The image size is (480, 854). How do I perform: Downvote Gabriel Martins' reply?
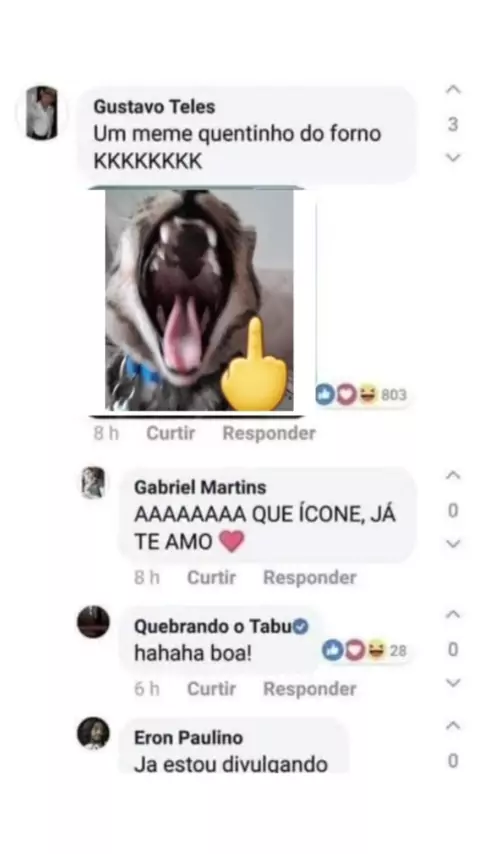(453, 544)
